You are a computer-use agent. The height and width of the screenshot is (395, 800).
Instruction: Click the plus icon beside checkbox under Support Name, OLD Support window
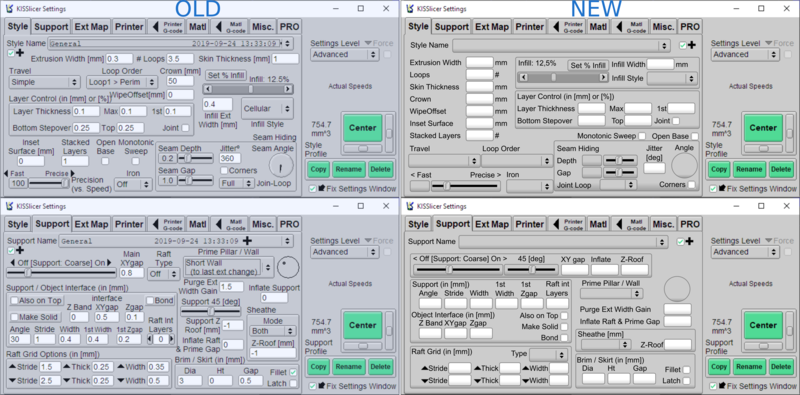click(x=20, y=250)
